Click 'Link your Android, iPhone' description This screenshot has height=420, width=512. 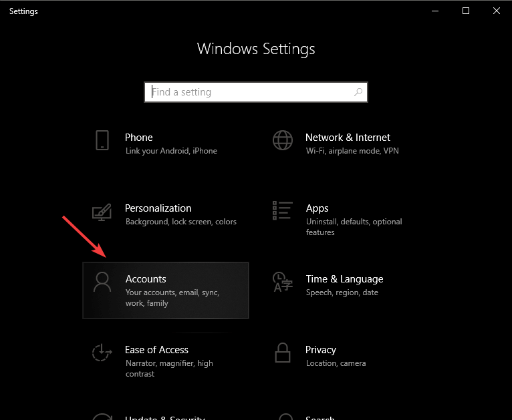tap(171, 151)
